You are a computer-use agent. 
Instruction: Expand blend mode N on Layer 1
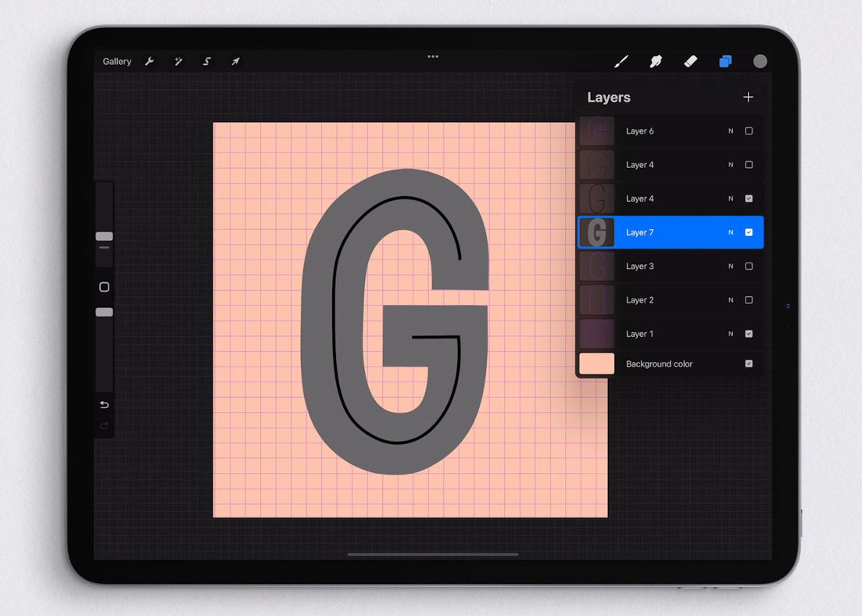click(731, 334)
